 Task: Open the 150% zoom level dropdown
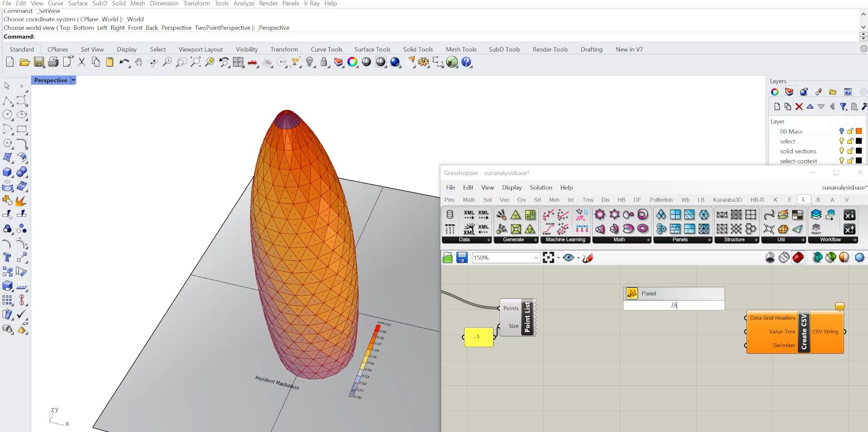point(536,258)
